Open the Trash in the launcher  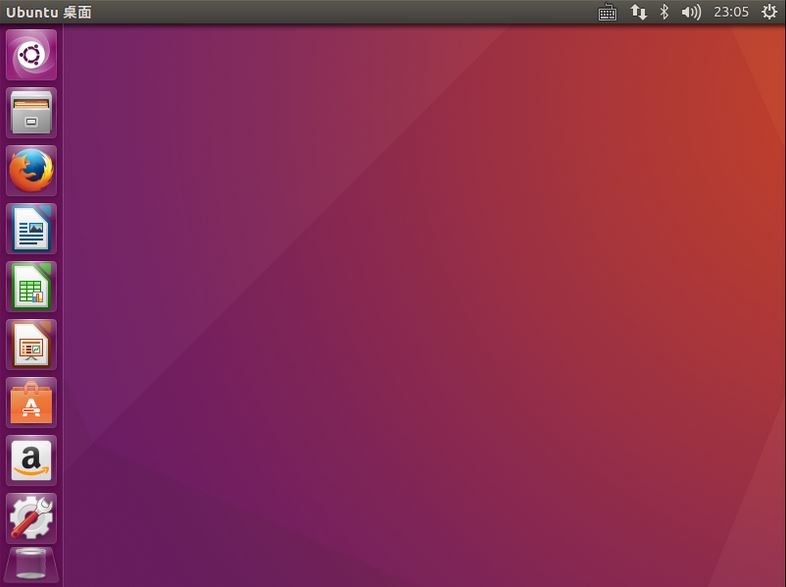31,564
